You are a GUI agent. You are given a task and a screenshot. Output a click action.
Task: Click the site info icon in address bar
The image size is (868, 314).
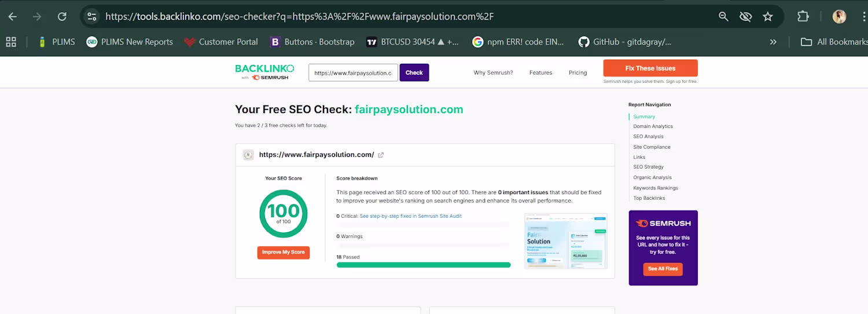coord(92,17)
